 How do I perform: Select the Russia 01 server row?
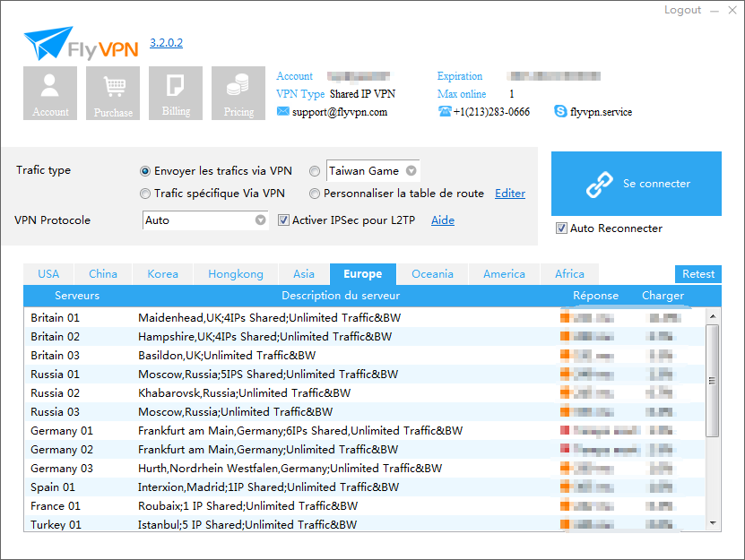(x=364, y=375)
